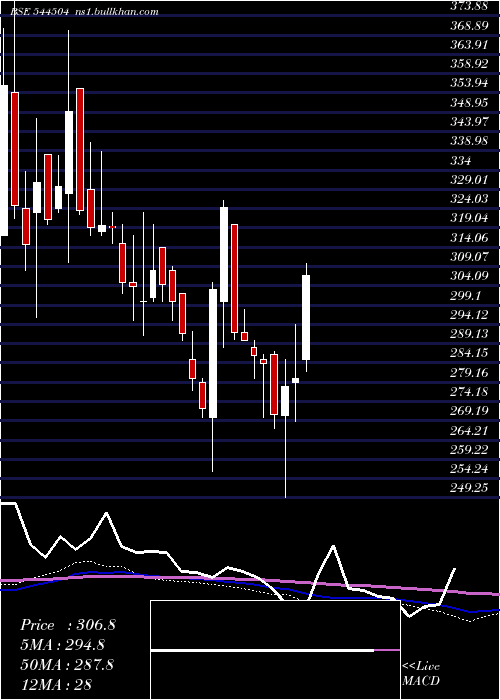
Task: Click the Price : 306.8 readout
Action: (x=68, y=625)
